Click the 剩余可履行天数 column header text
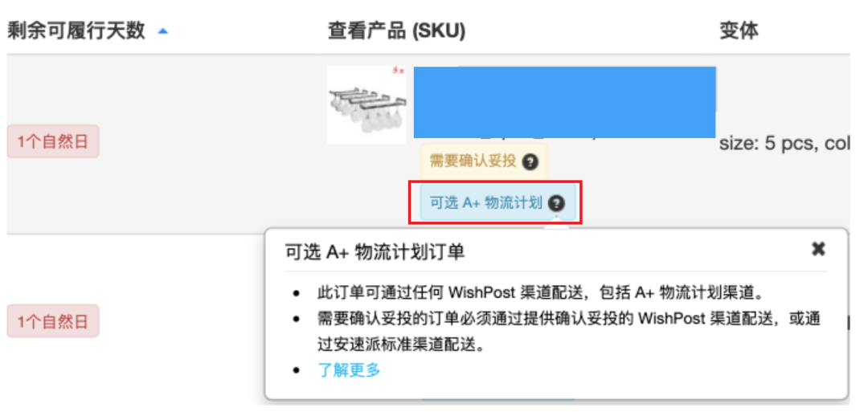 [x=76, y=31]
